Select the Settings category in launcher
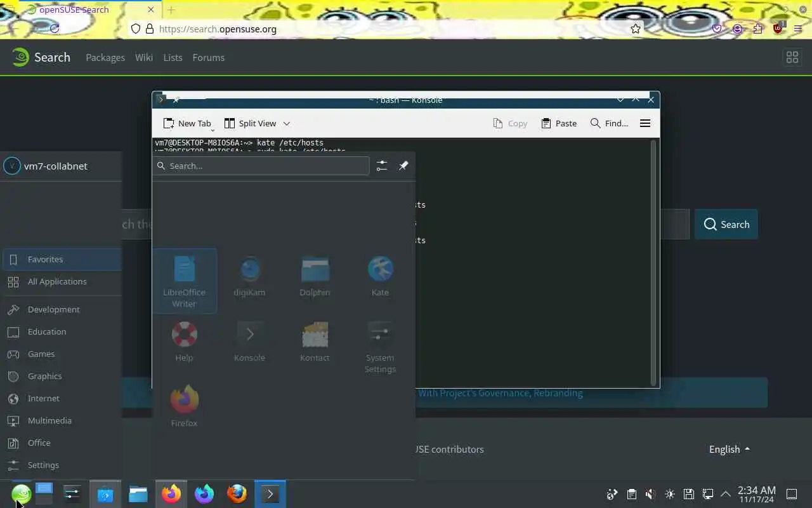This screenshot has height=508, width=812. tap(62, 465)
